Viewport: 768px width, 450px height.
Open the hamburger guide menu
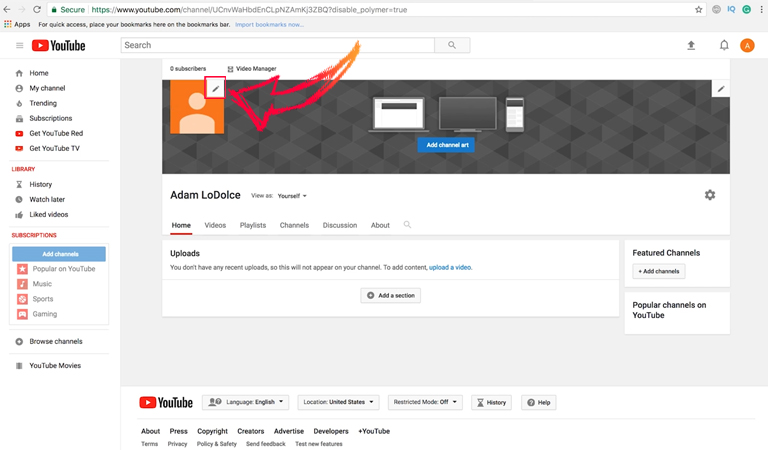coord(20,46)
